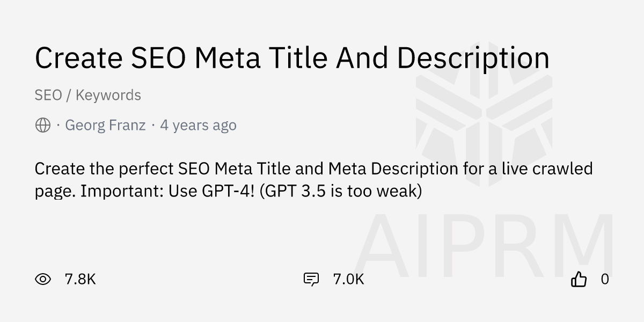Click the 4 years ago timestamp

198,126
